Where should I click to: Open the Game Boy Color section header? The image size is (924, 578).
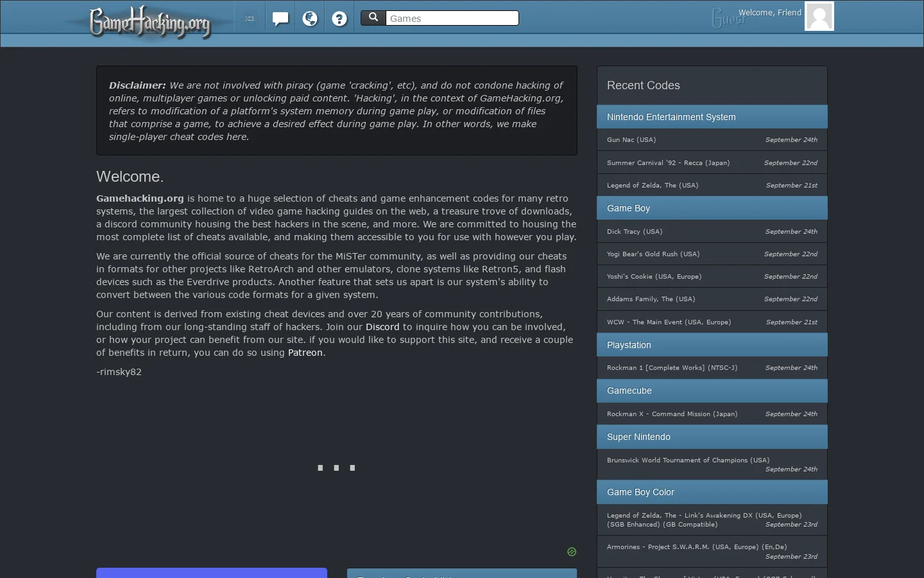[712, 492]
